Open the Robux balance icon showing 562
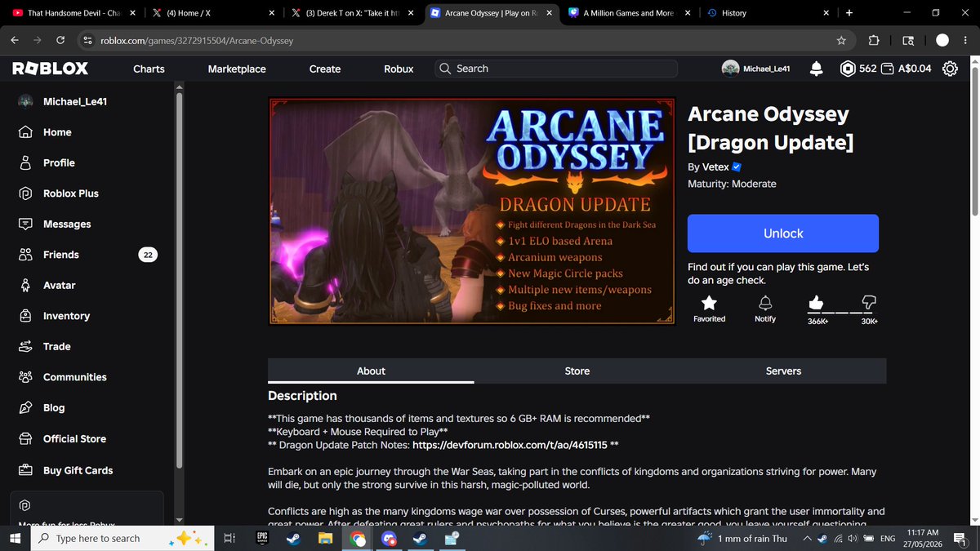This screenshot has width=980, height=551. (848, 69)
